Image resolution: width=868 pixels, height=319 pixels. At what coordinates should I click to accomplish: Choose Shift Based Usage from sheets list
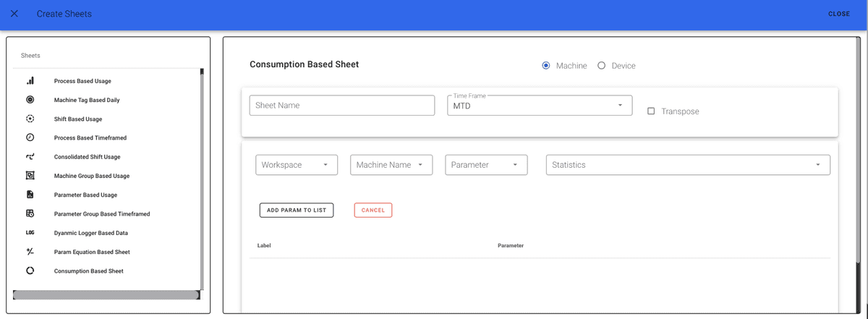tap(78, 119)
